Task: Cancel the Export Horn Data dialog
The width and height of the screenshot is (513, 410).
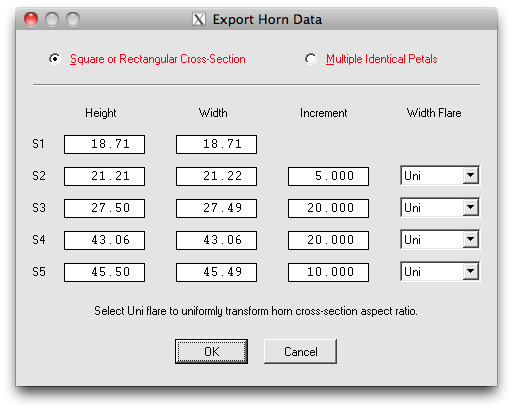Action: pos(300,351)
